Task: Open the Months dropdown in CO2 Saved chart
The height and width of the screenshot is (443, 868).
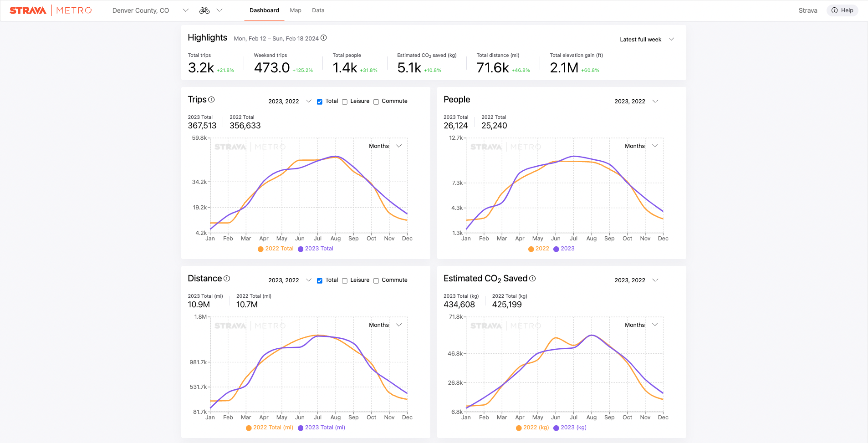Action: click(x=641, y=325)
